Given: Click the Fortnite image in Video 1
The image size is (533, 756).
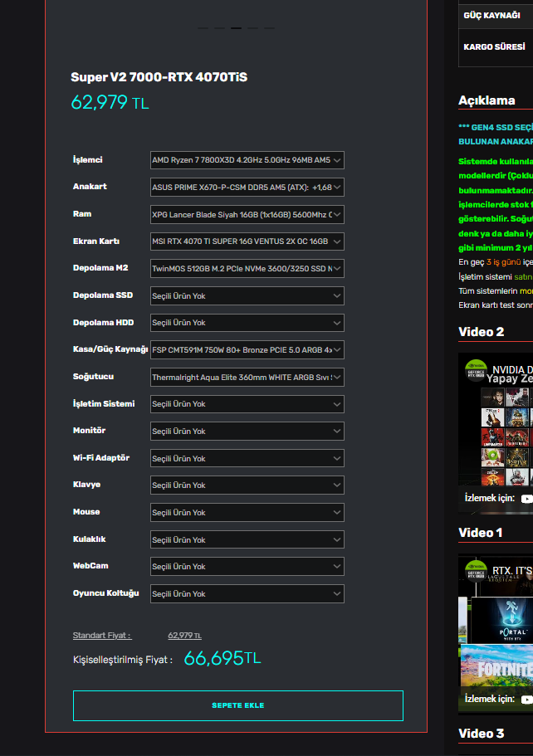Looking at the screenshot, I should (496, 666).
